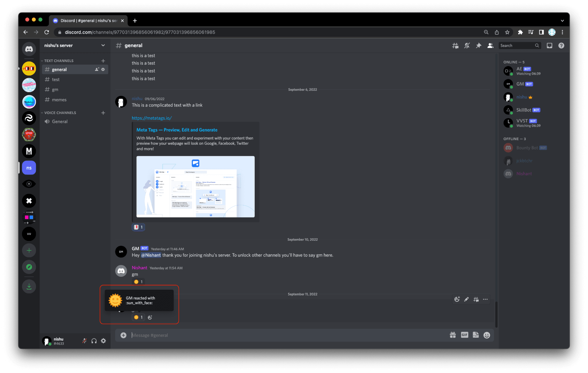Bookmark this page star icon
Viewport: 588px width, 373px height.
tap(507, 32)
